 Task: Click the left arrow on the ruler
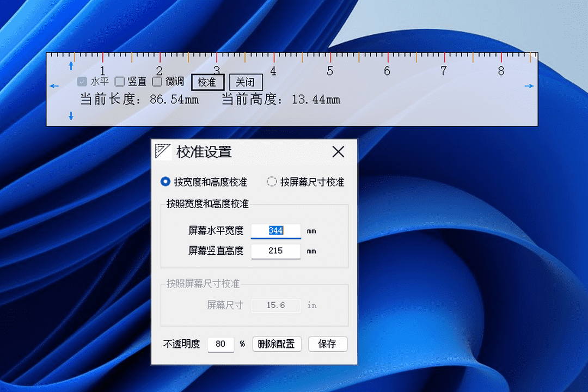point(54,86)
